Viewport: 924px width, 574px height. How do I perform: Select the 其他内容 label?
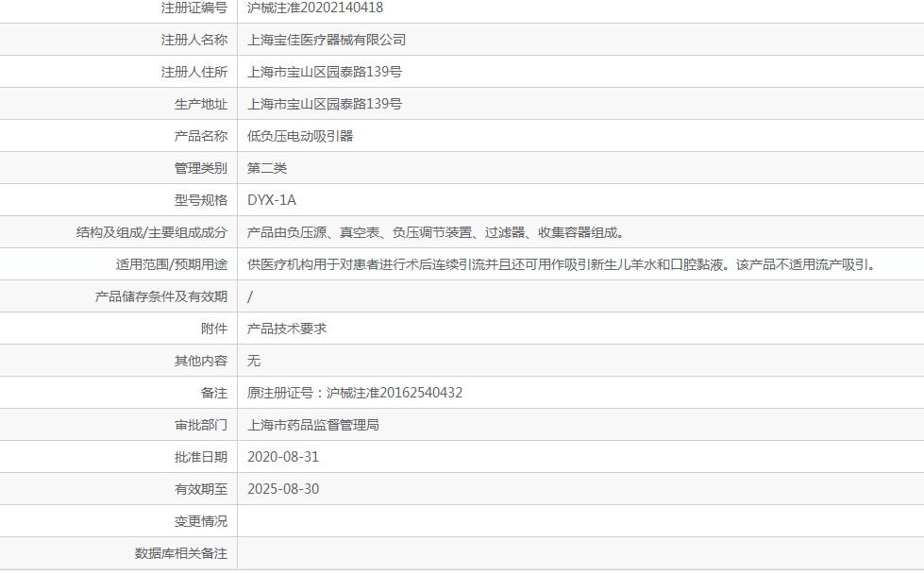pyautogui.click(x=200, y=361)
